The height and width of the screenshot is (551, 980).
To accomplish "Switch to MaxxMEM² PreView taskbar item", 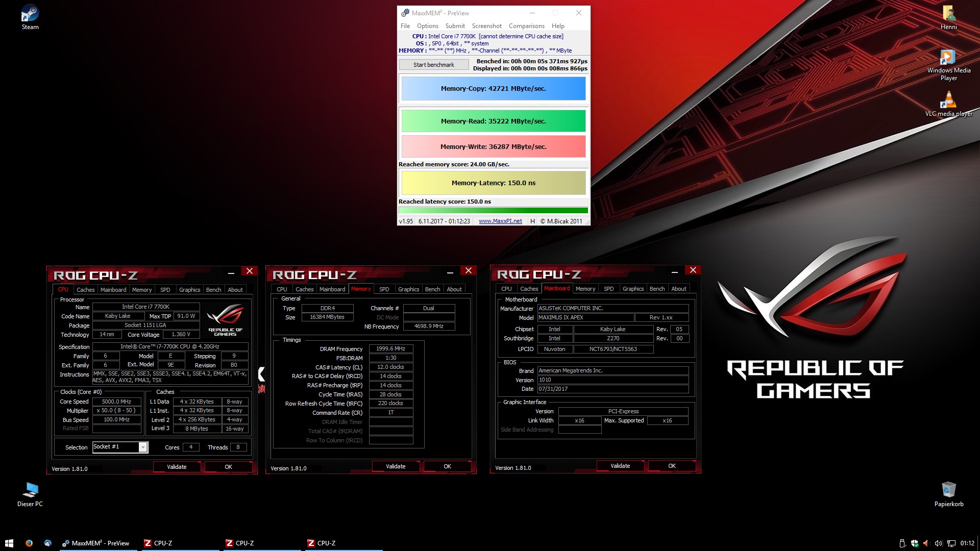I will (97, 543).
